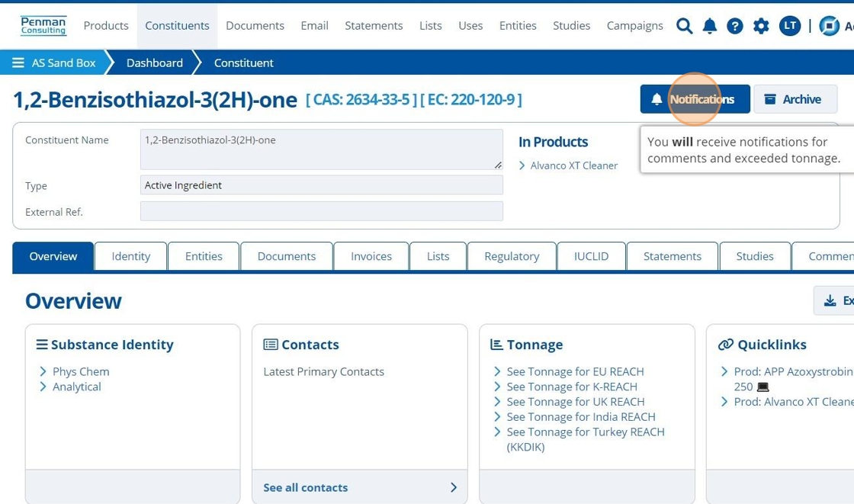The height and width of the screenshot is (504, 854).
Task: Open the Entities menu in top navigation
Action: pyautogui.click(x=518, y=26)
